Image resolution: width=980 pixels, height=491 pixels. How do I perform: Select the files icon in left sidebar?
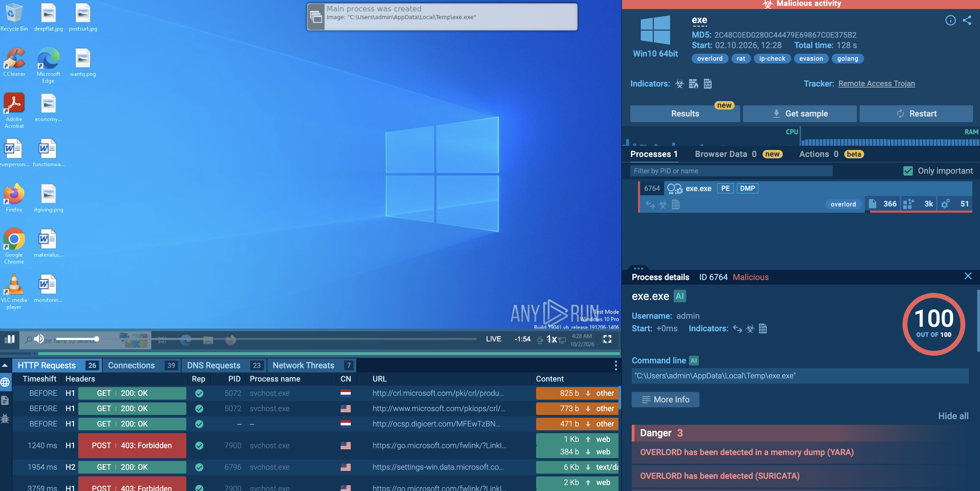pyautogui.click(x=5, y=400)
